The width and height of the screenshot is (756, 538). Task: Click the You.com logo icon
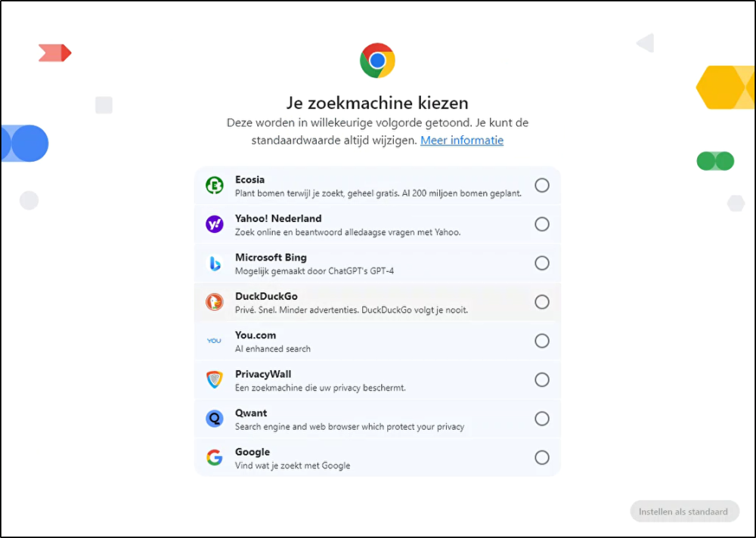click(x=214, y=341)
